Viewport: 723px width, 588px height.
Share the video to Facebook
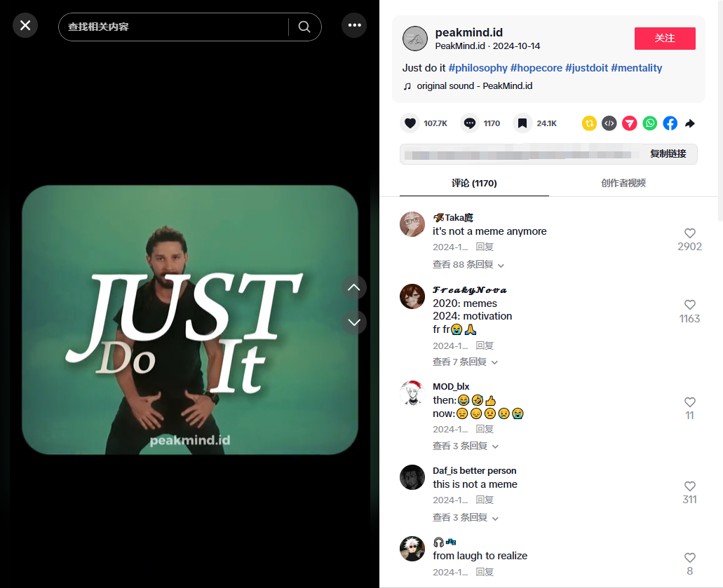[x=670, y=123]
